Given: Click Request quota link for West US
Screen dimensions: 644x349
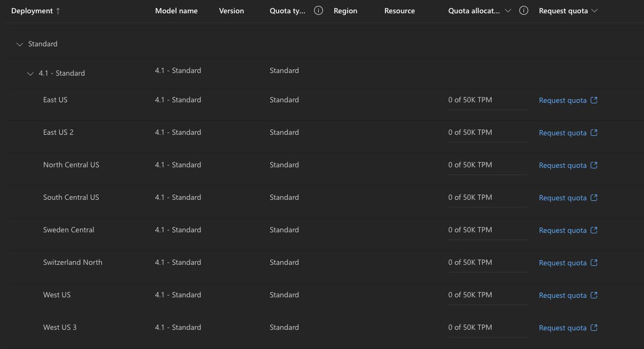Looking at the screenshot, I should coord(562,295).
